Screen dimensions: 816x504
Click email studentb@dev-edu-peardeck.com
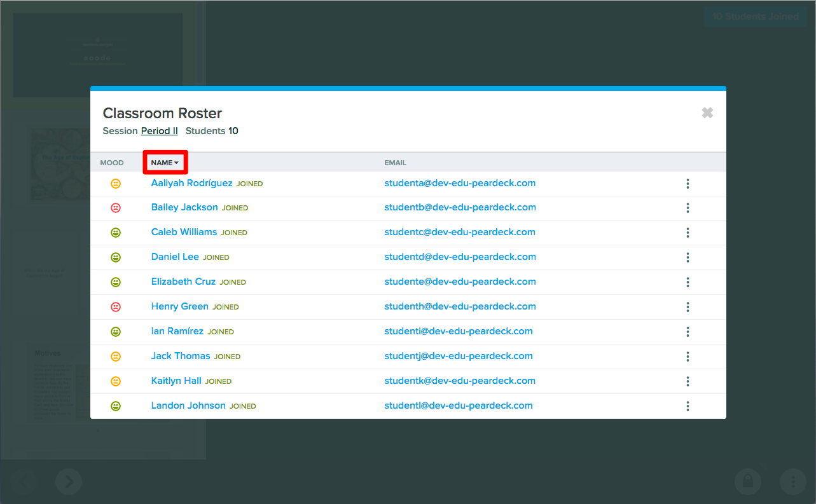460,207
